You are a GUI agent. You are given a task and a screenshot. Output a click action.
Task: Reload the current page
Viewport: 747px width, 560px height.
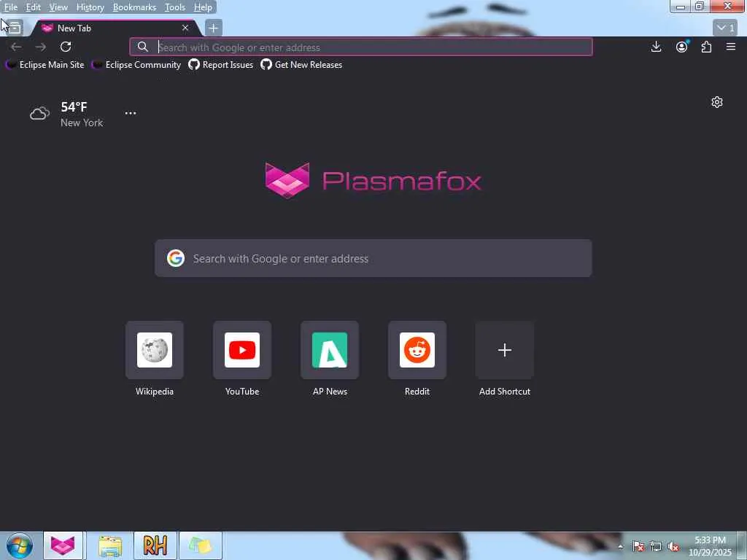[66, 47]
